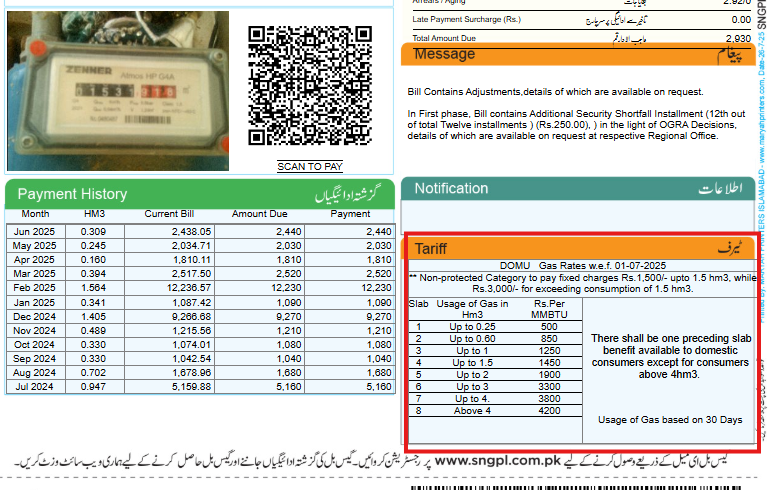This screenshot has width=775, height=490.
Task: Click the Up to 0.25 slab row
Action: 495,327
